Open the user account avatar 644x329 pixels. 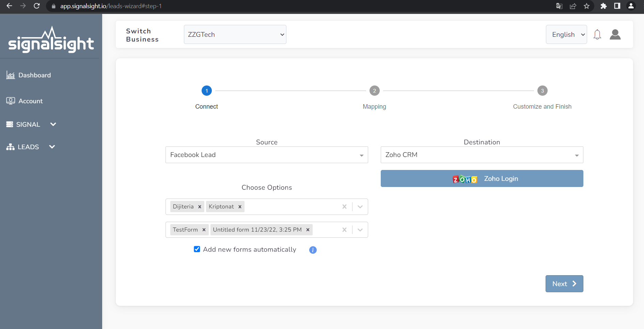[x=615, y=34]
